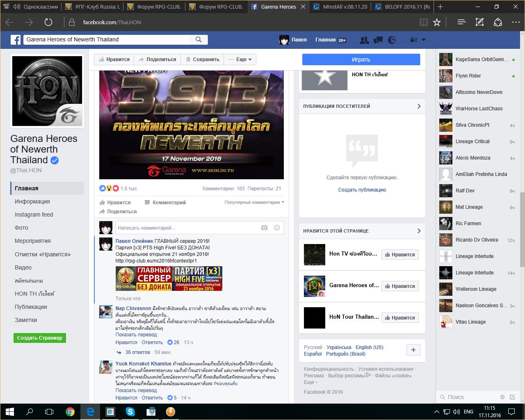Image resolution: width=525 pixels, height=420 pixels.
Task: Open the notifications globe icon
Action: 392,40
